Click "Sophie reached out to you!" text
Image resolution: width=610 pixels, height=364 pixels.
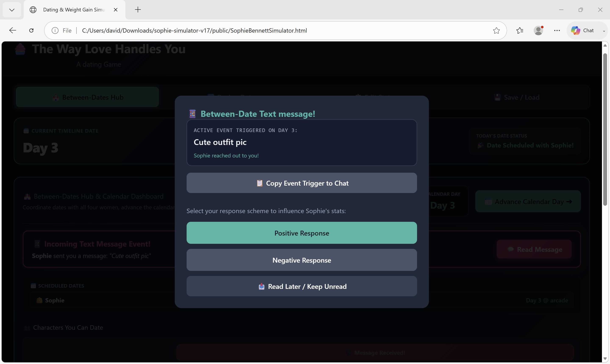point(226,156)
